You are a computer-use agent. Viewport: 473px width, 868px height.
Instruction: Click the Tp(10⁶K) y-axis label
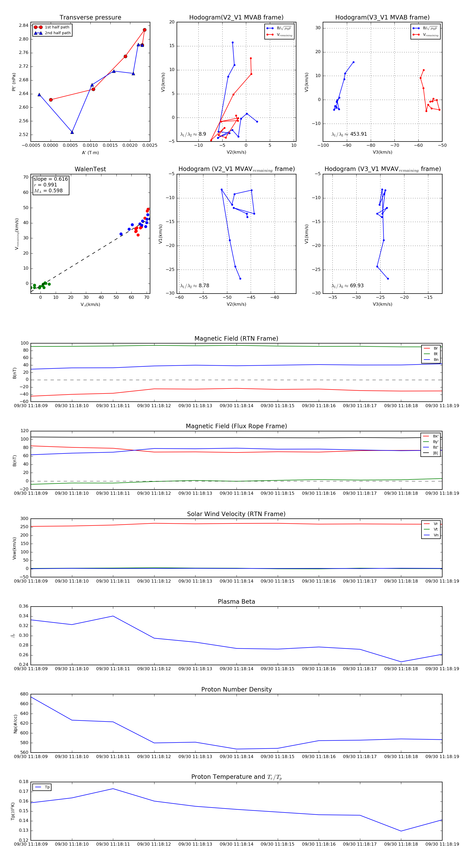13,811
